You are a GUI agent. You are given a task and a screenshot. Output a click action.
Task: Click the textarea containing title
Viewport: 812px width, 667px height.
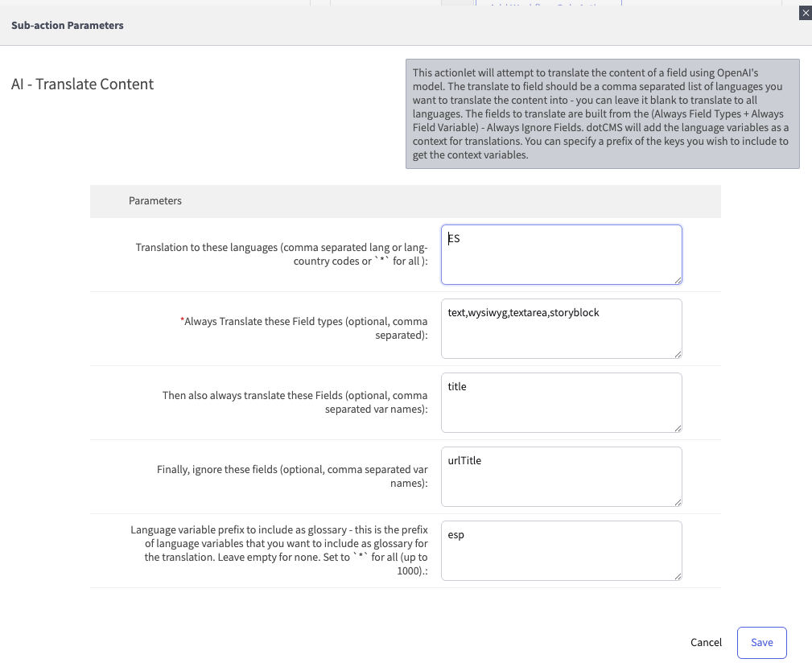(x=561, y=402)
